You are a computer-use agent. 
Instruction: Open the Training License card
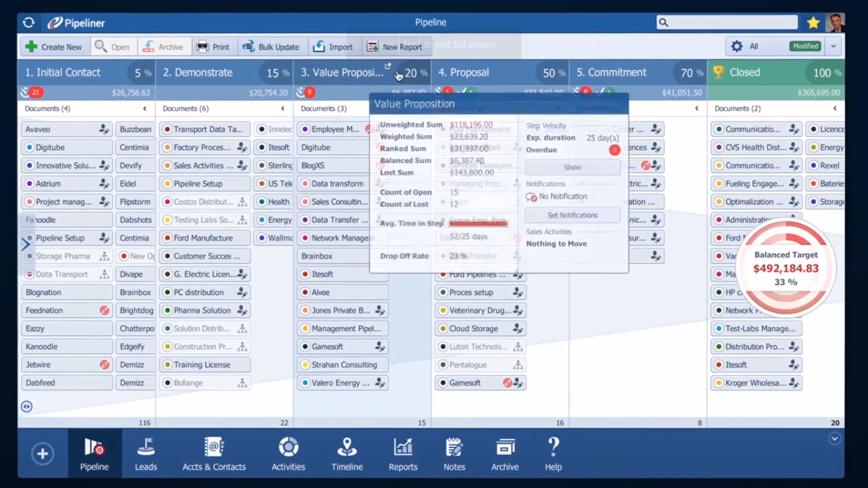click(x=205, y=365)
